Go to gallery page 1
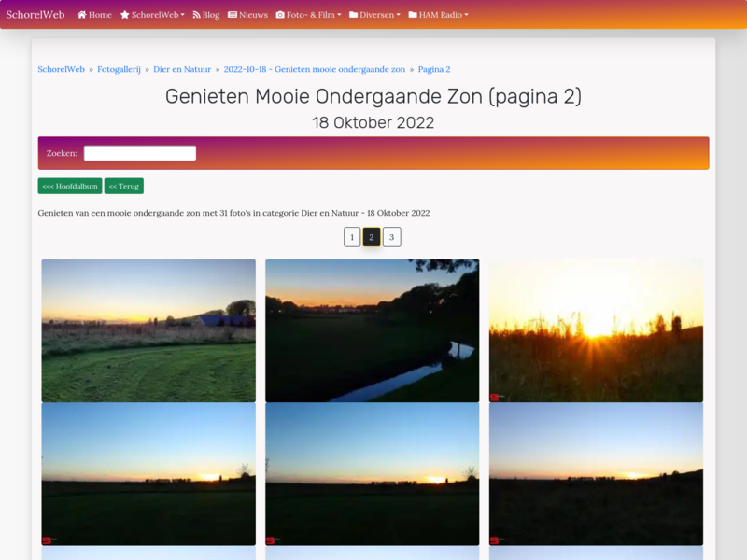Viewport: 747px width, 560px height. coord(352,237)
